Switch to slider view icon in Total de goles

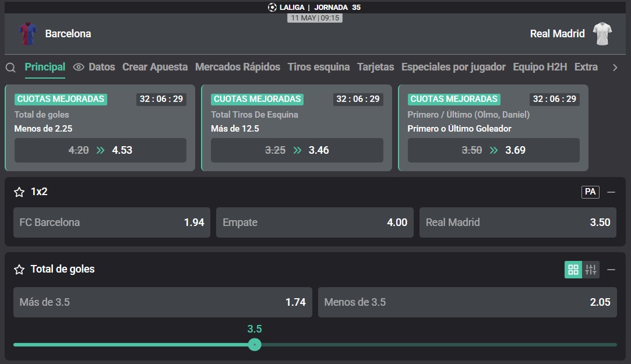(591, 270)
